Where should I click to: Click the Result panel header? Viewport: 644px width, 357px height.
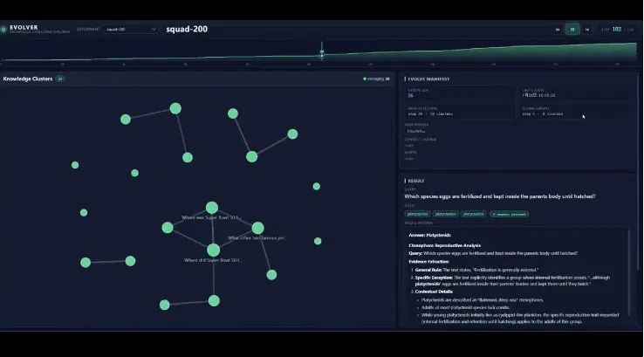pos(414,181)
